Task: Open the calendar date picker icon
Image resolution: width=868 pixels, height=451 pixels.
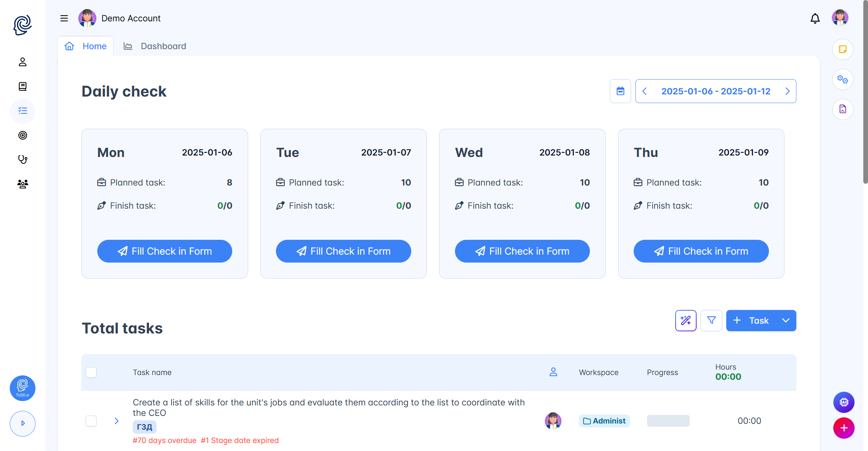Action: [620, 91]
